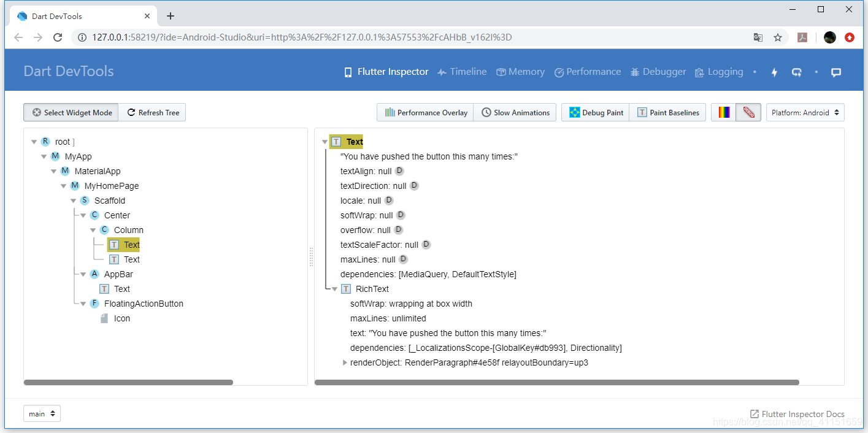
Task: Enable the Debug Paint overlay
Action: tap(594, 112)
